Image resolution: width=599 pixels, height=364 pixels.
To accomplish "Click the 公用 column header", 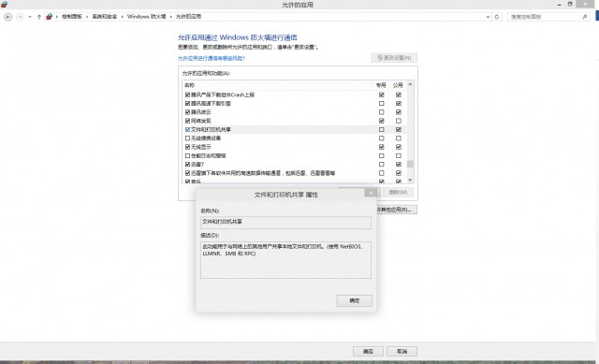I will pyautogui.click(x=398, y=85).
